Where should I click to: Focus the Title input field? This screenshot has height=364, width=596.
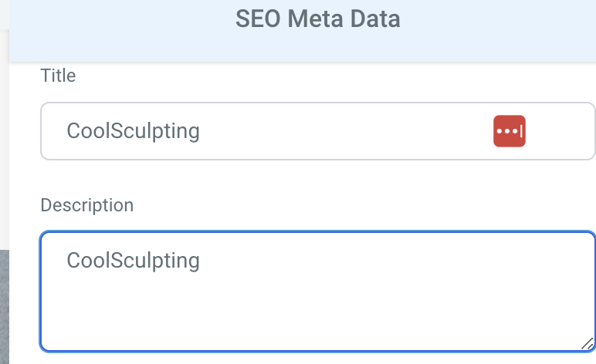318,131
